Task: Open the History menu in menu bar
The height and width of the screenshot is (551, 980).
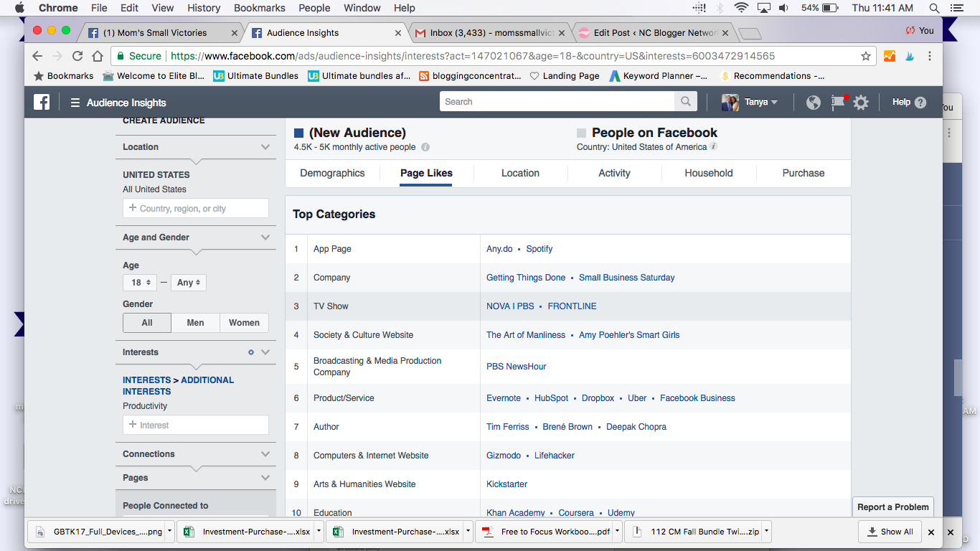Action: tap(204, 8)
